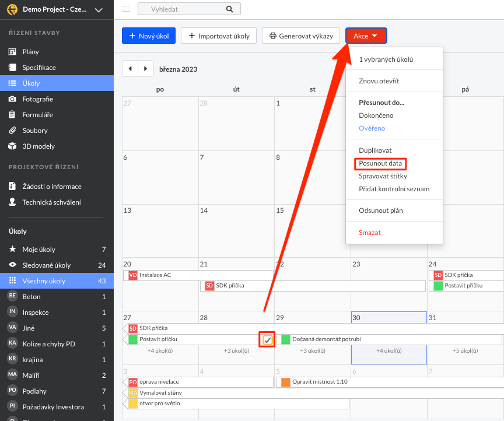The height and width of the screenshot is (421, 504).
Task: Open Sledované úkoly eye icon
Action: click(x=12, y=265)
